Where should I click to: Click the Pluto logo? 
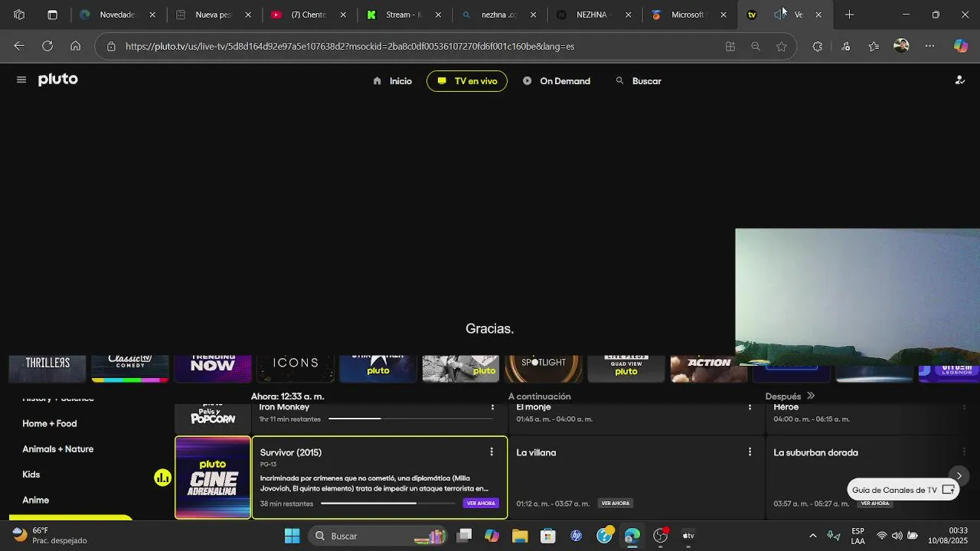coord(58,80)
